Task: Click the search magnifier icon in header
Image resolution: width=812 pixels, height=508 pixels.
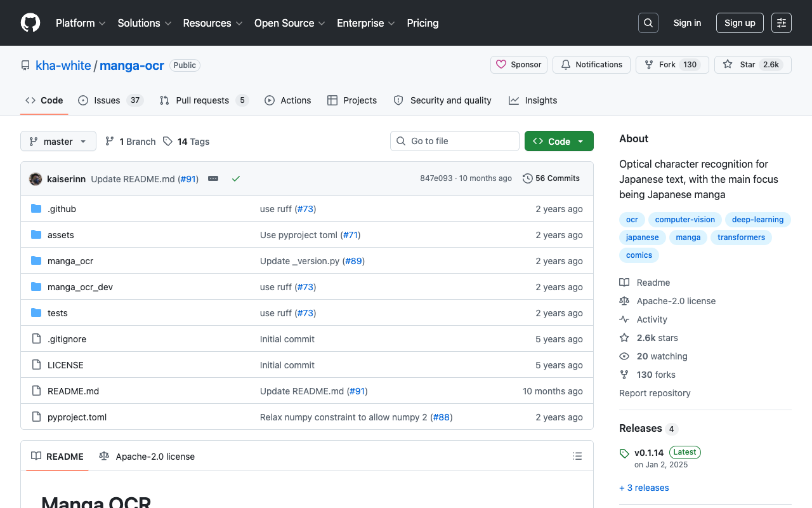Action: click(x=648, y=23)
